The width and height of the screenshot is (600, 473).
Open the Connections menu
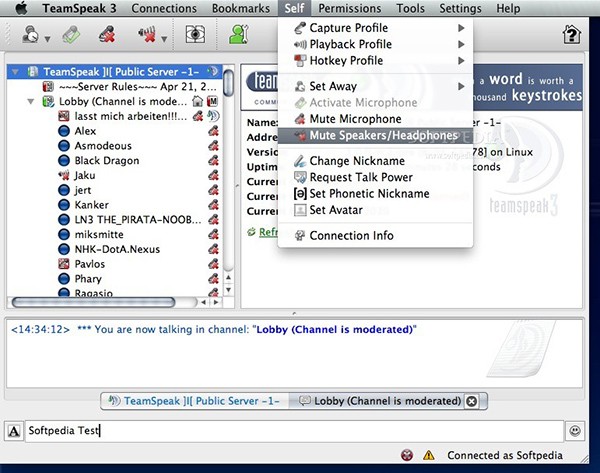(x=164, y=8)
